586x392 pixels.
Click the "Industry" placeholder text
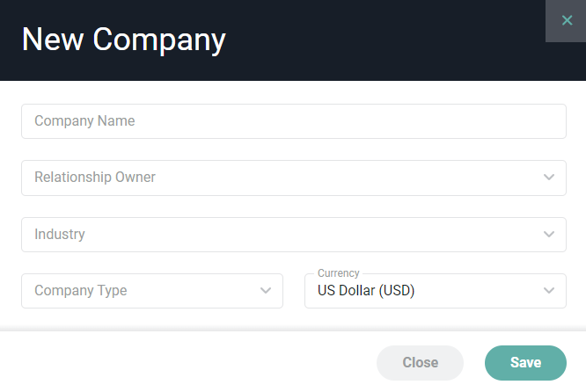[60, 235]
